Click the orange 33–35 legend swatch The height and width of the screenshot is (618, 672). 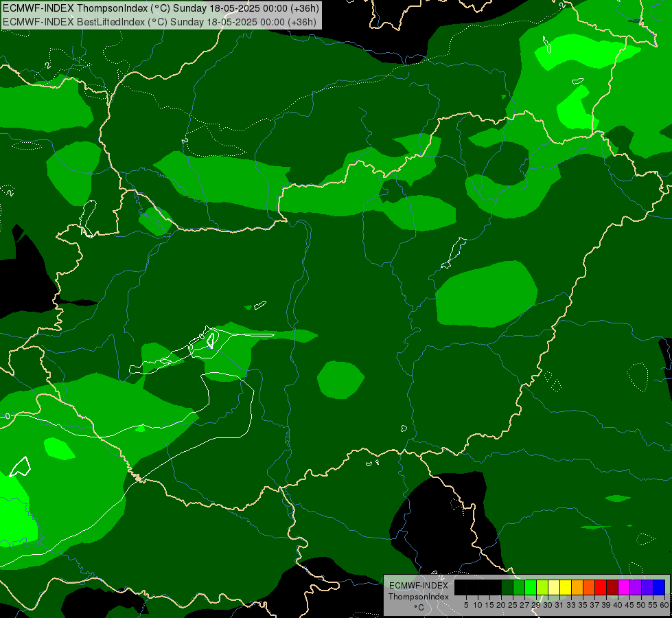577,587
